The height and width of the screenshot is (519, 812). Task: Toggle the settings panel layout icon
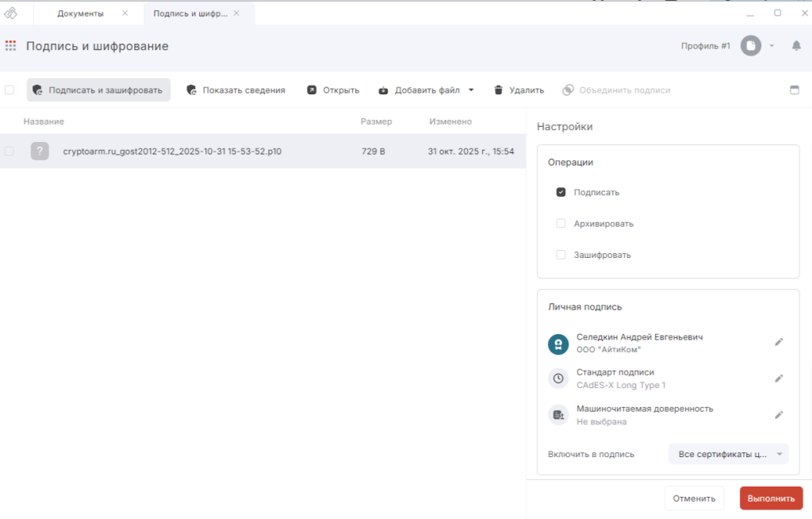point(795,90)
